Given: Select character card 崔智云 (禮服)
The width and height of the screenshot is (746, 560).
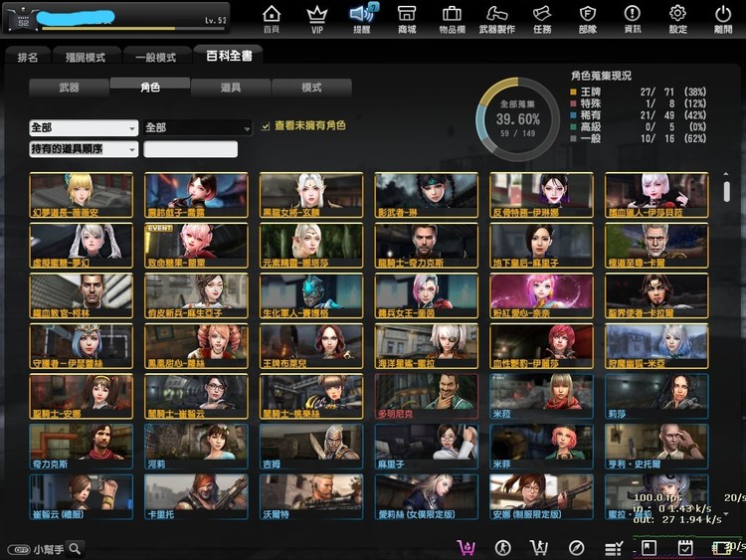Looking at the screenshot, I should [82, 497].
